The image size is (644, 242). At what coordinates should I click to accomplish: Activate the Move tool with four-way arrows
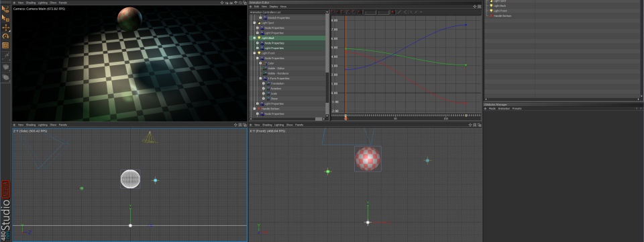6,28
